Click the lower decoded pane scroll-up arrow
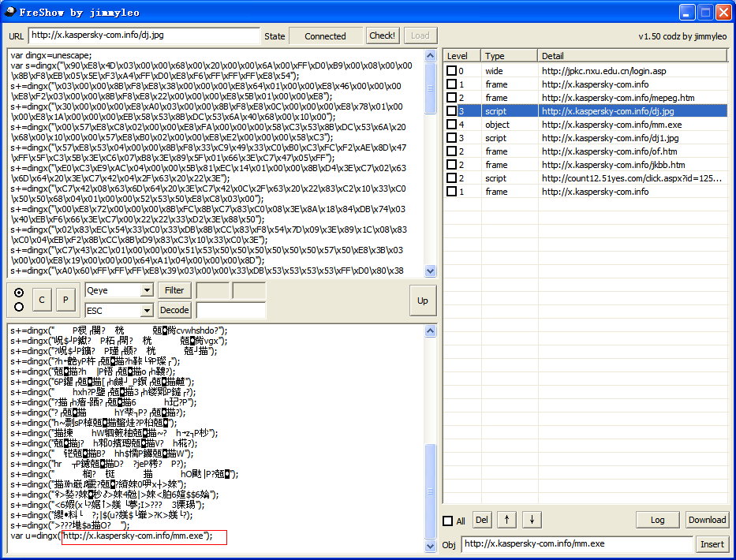Screen dimensions: 736x560 [x=430, y=331]
